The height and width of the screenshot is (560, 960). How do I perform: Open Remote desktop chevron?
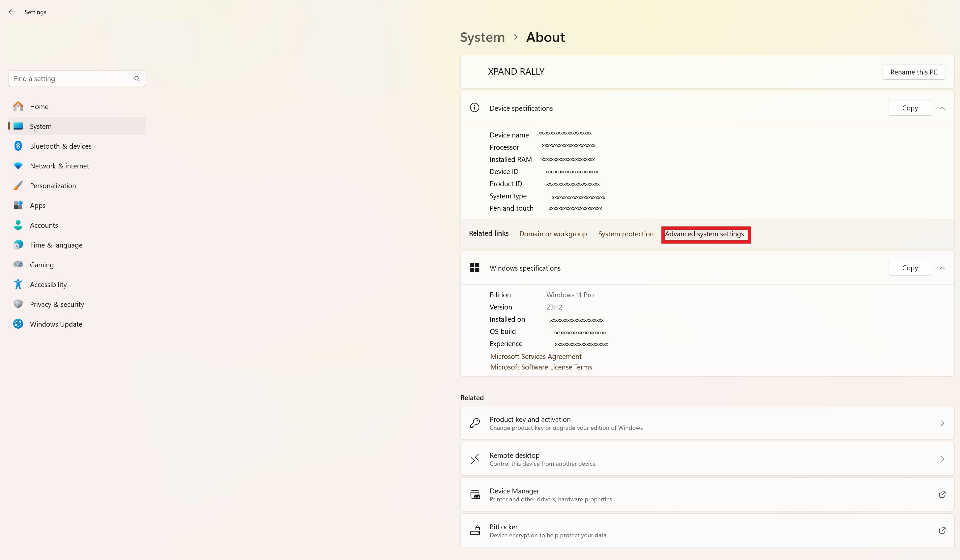pyautogui.click(x=942, y=459)
